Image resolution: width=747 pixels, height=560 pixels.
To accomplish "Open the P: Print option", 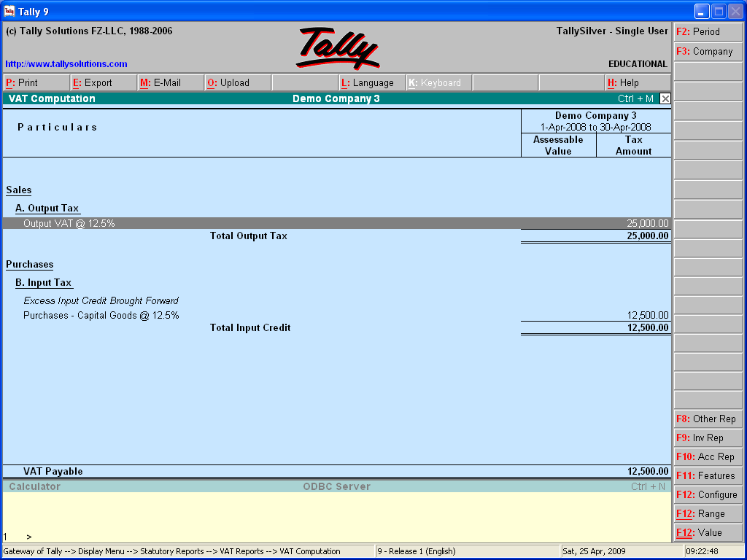I will coord(36,83).
